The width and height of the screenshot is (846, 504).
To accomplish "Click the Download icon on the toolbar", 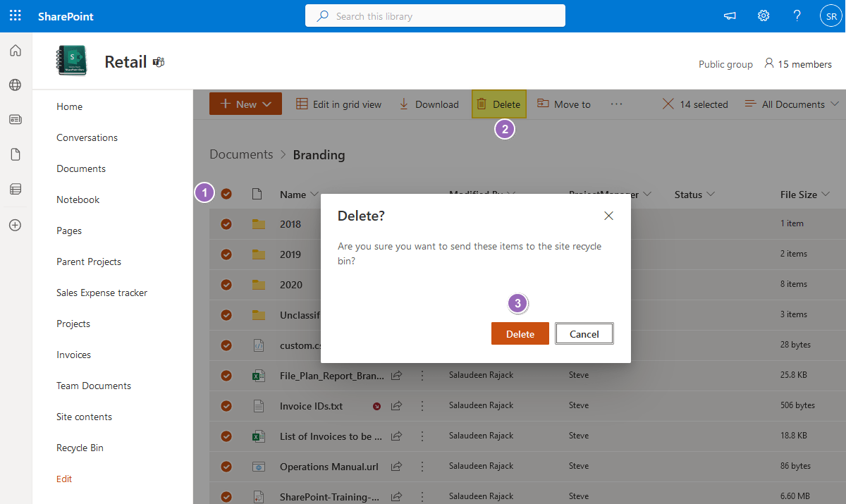I will click(x=403, y=104).
